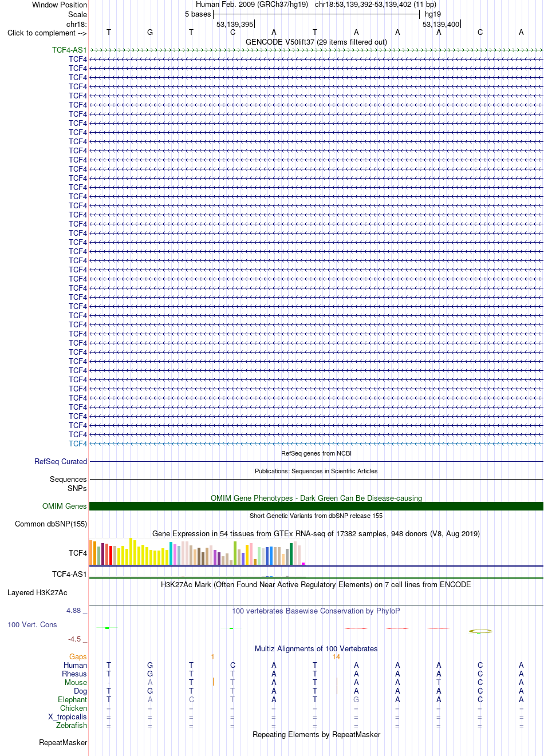Screen dimensions: 544x756
Task: Click the 'Elephant' alignment row label
Action: pos(72,699)
